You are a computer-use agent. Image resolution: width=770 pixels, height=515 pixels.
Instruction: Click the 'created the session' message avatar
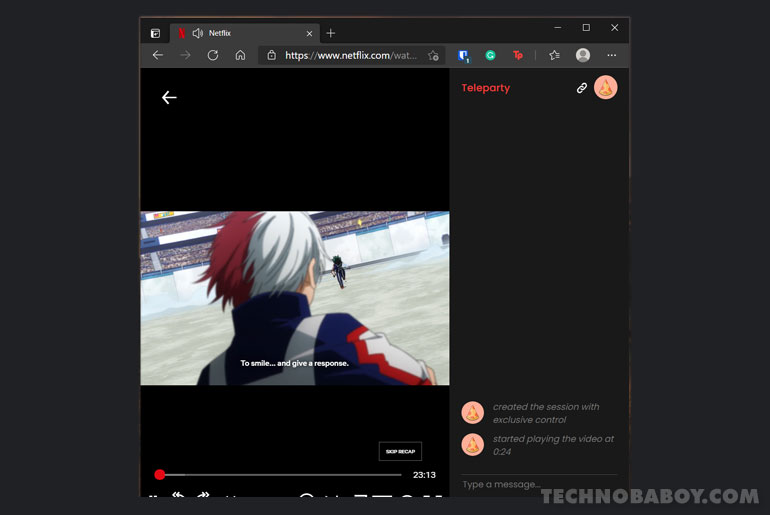point(472,412)
